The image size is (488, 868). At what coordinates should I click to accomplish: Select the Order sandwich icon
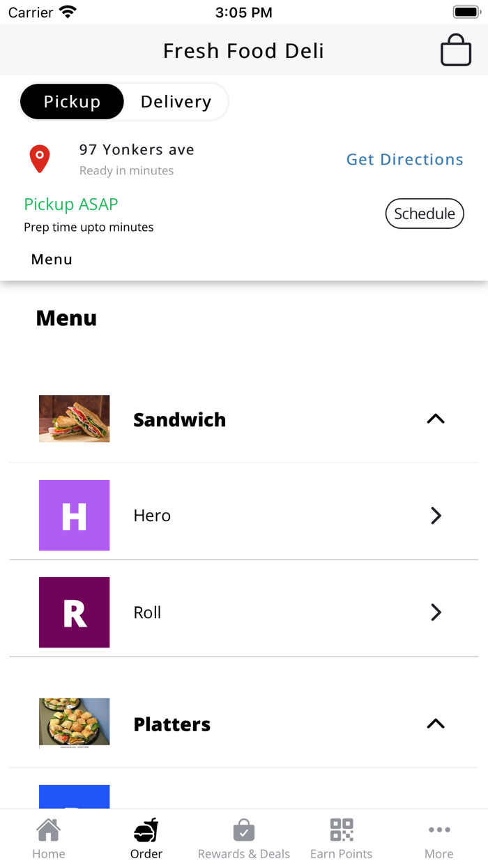[146, 830]
